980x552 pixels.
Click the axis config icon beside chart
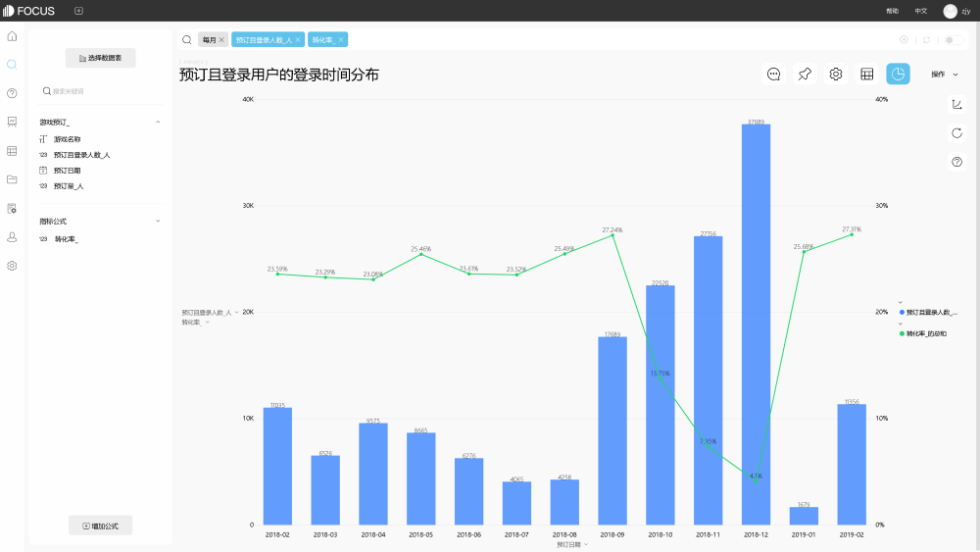point(956,104)
